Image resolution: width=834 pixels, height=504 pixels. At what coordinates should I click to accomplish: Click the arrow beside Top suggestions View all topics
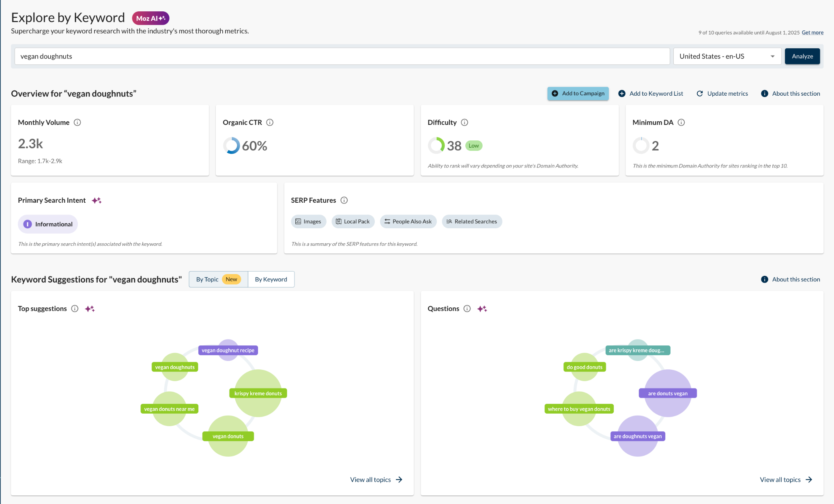pos(399,480)
